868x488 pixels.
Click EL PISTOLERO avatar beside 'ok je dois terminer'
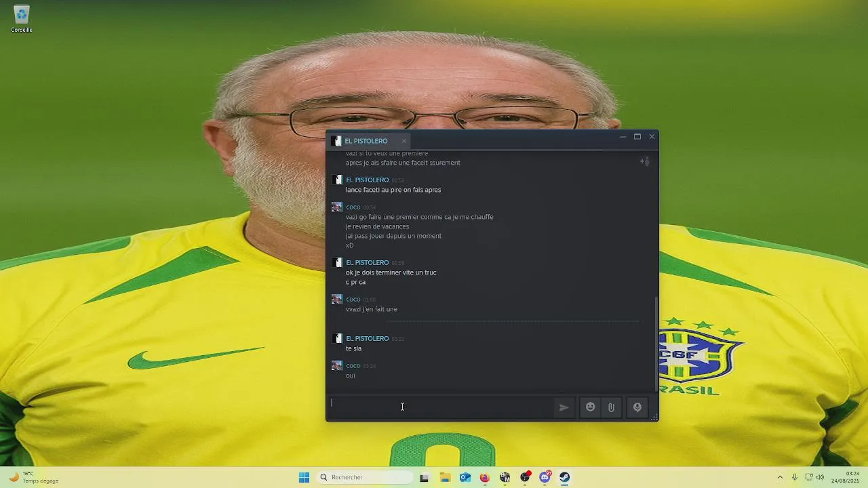click(337, 262)
